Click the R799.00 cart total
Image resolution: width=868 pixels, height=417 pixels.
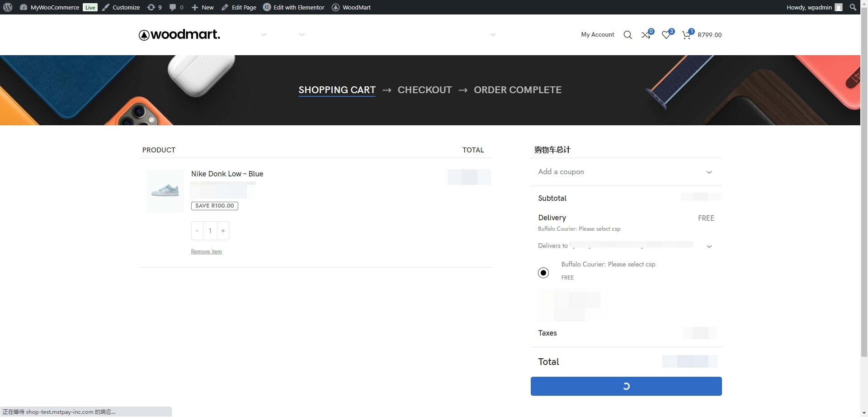tap(710, 35)
